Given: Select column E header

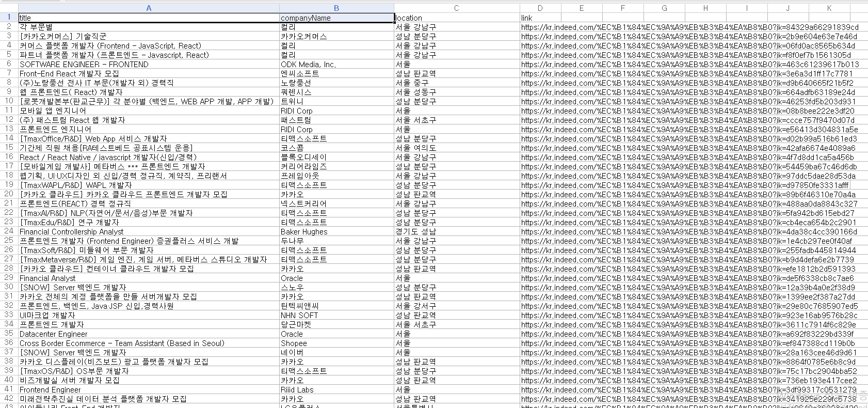Looking at the screenshot, I should [x=582, y=8].
